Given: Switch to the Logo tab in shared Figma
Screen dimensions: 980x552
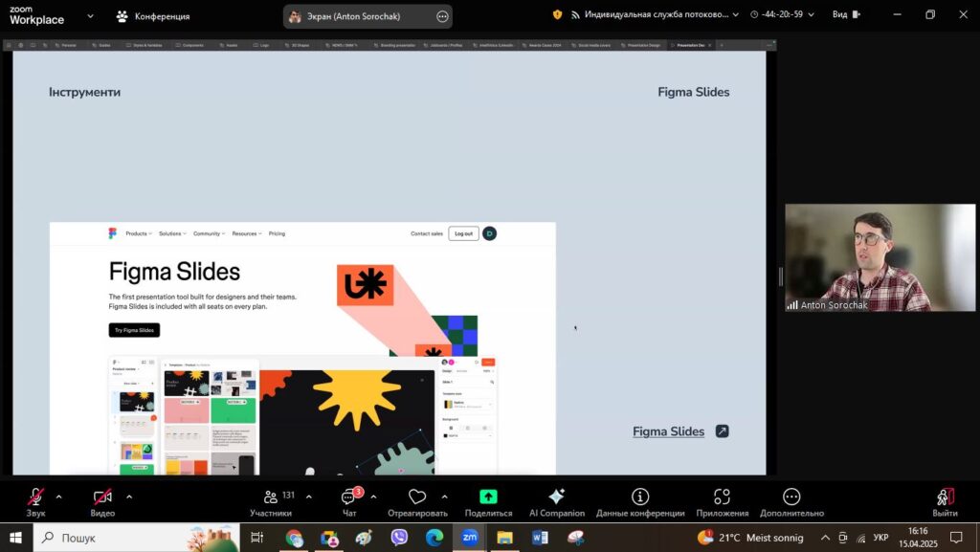Looking at the screenshot, I should [x=261, y=45].
